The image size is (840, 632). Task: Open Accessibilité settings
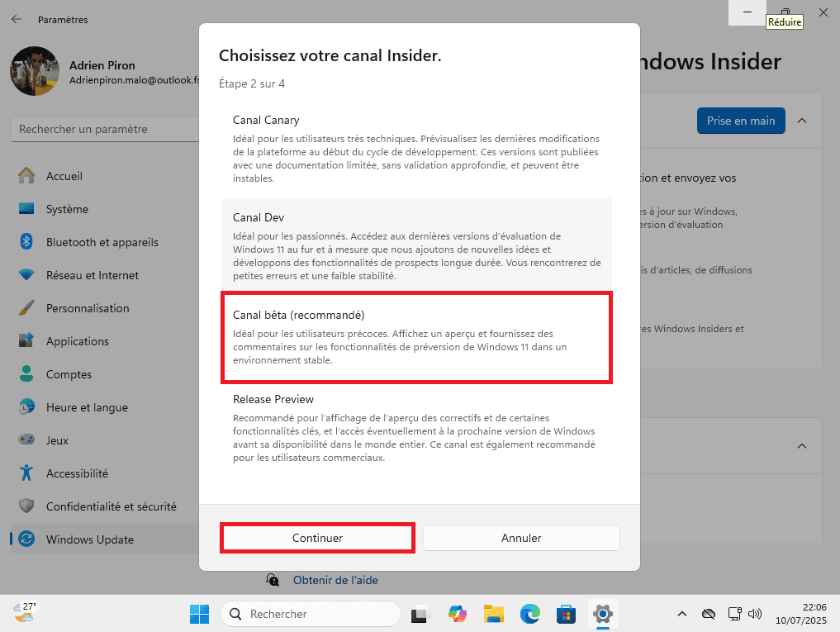coord(105,473)
